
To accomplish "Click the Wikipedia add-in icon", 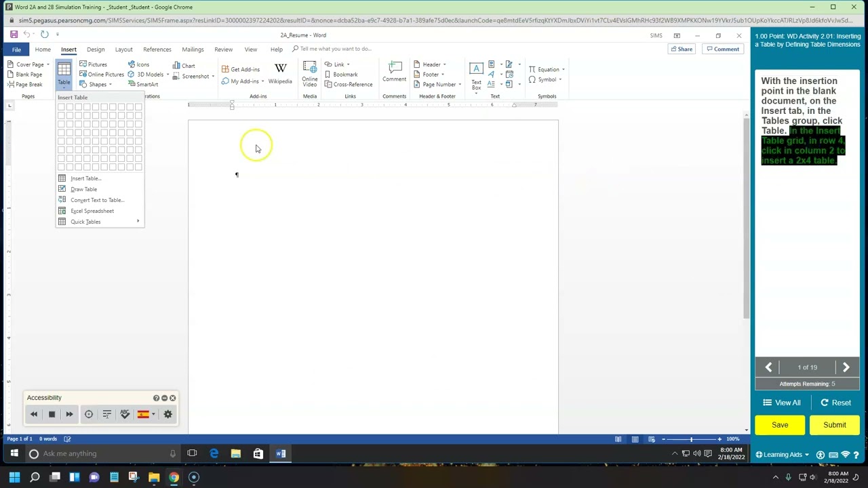I will [x=280, y=73].
